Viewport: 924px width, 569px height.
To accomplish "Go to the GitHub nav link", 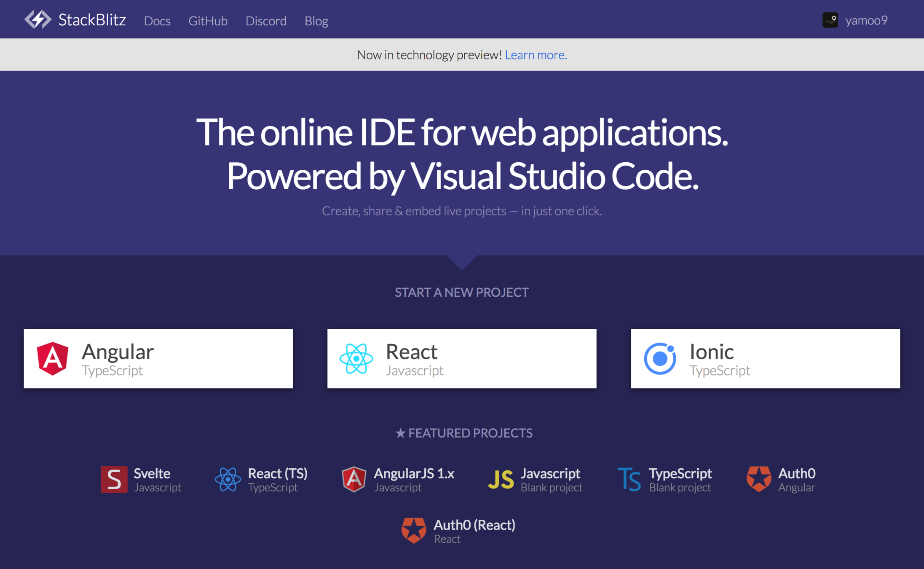I will click(x=208, y=21).
